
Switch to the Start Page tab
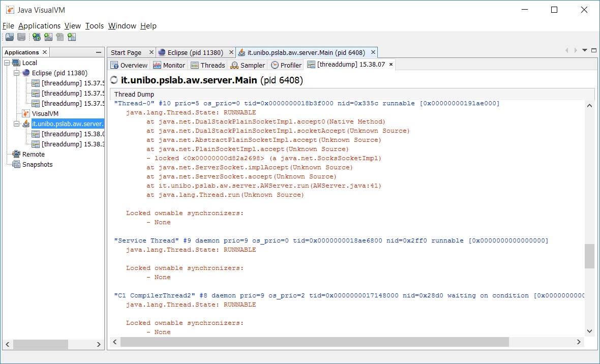click(x=126, y=52)
